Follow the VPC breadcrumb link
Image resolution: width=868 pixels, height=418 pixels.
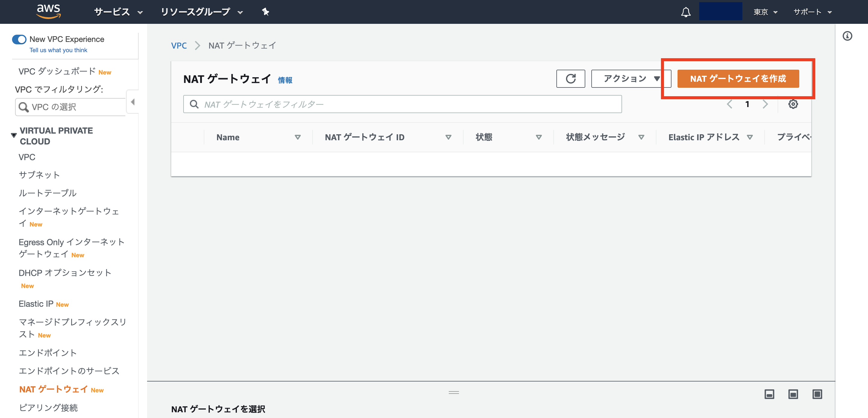(x=179, y=45)
